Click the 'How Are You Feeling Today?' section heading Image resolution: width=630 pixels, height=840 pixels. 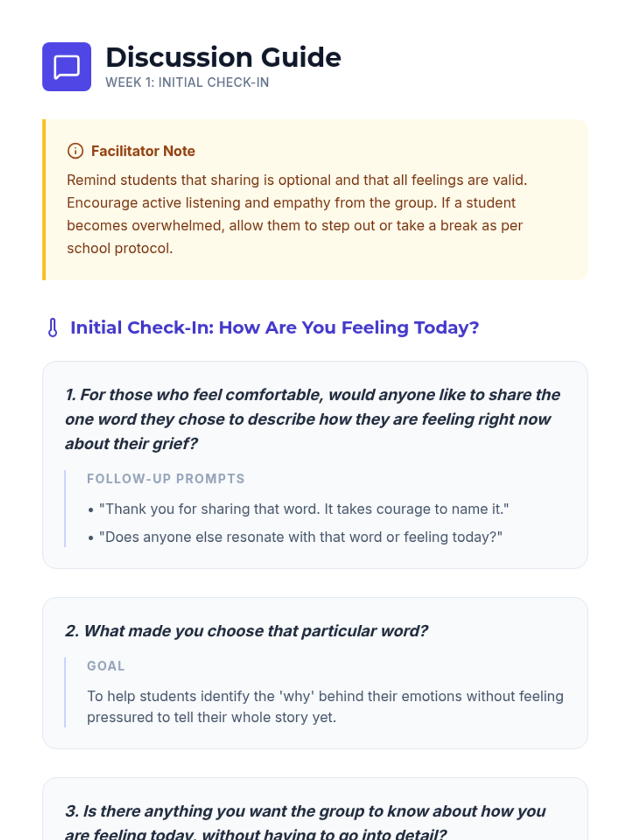tap(275, 328)
